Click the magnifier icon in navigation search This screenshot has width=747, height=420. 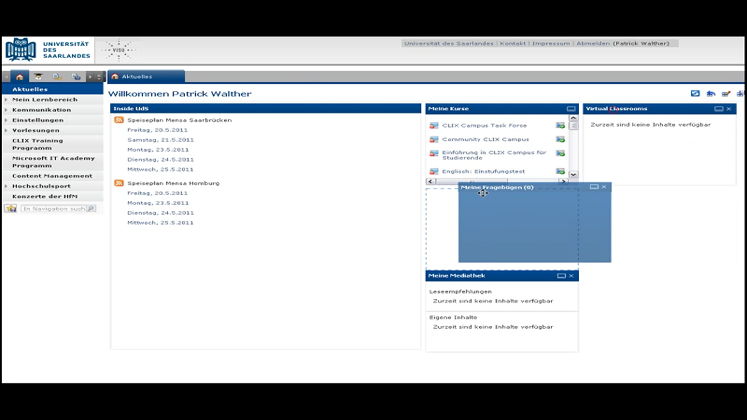click(x=91, y=209)
